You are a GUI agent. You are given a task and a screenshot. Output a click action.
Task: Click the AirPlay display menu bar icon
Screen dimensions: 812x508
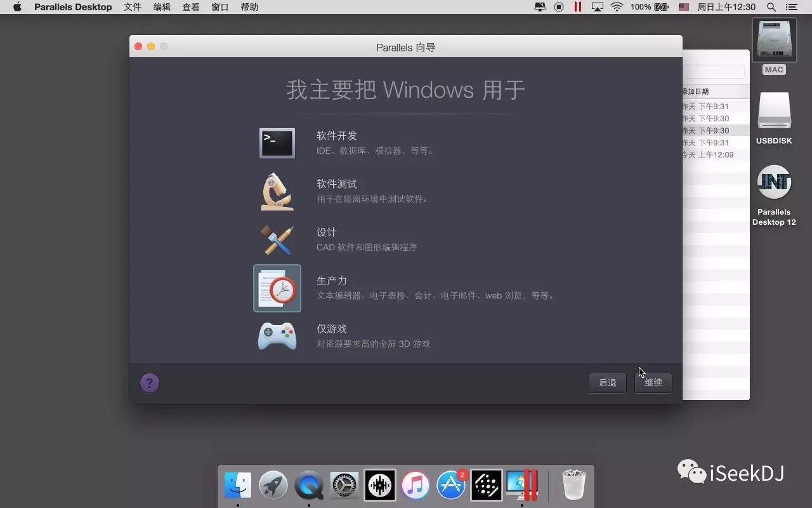(597, 7)
